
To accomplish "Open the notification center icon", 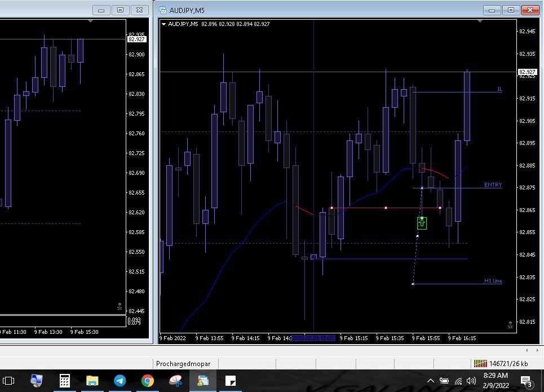I will [527, 381].
